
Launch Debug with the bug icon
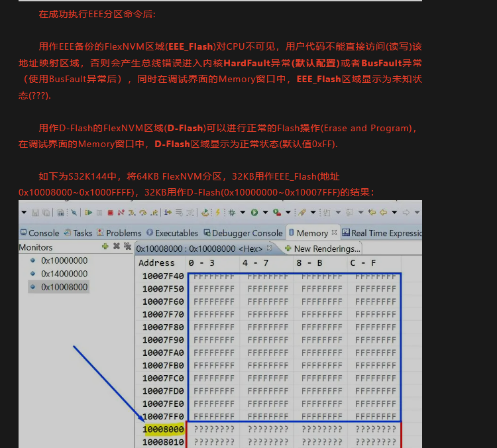coord(232,213)
